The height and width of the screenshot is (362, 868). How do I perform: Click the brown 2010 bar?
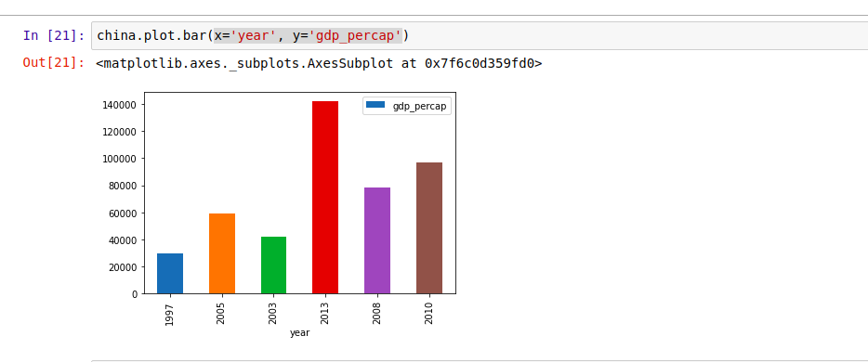pyautogui.click(x=429, y=228)
